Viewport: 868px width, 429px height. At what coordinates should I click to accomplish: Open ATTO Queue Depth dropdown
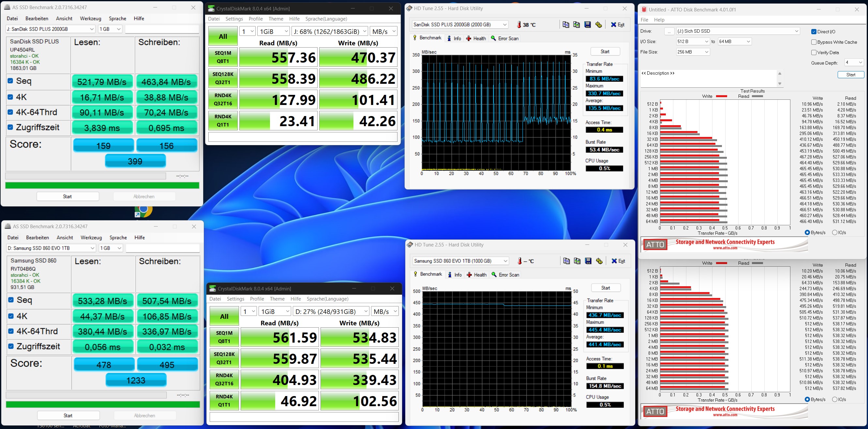[x=854, y=63]
